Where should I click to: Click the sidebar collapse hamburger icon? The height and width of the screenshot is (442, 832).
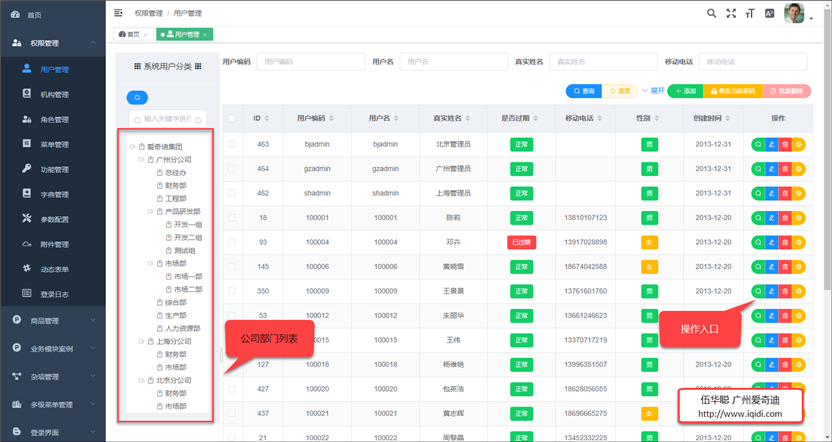click(119, 13)
